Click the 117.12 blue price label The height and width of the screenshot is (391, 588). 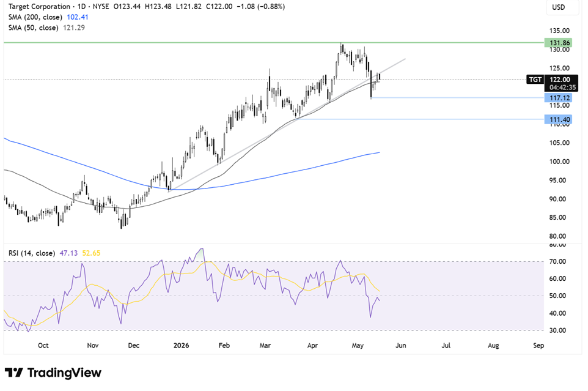[x=559, y=98]
